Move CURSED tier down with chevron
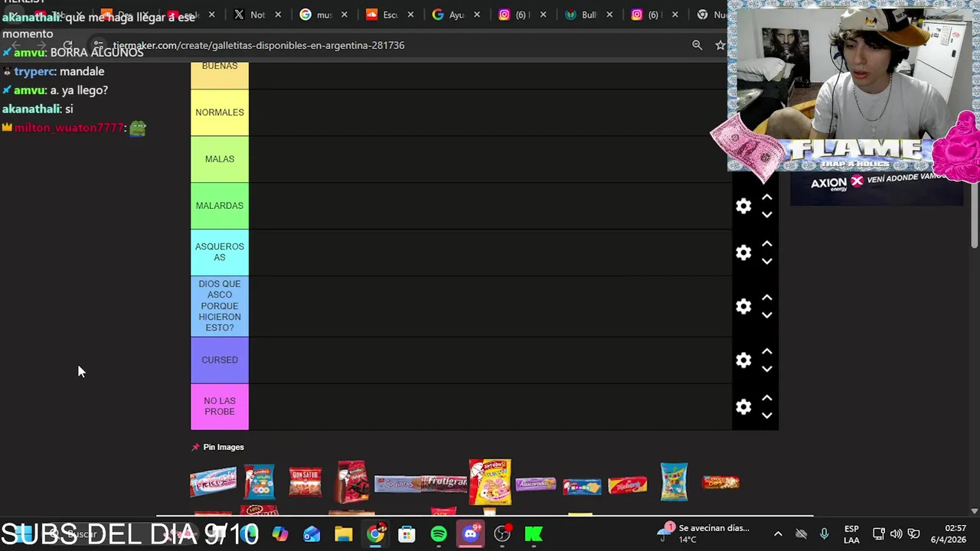The width and height of the screenshot is (980, 551). (x=766, y=369)
